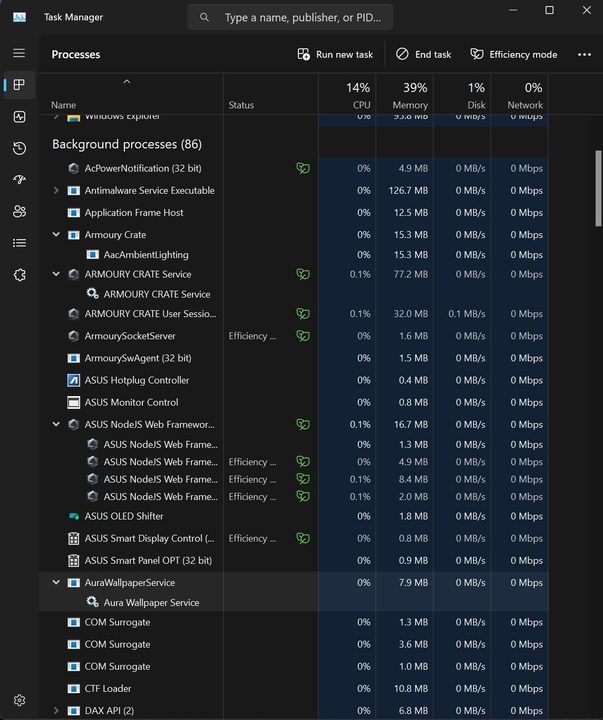This screenshot has width=603, height=720.
Task: Click the search magnifier icon
Action: click(204, 17)
